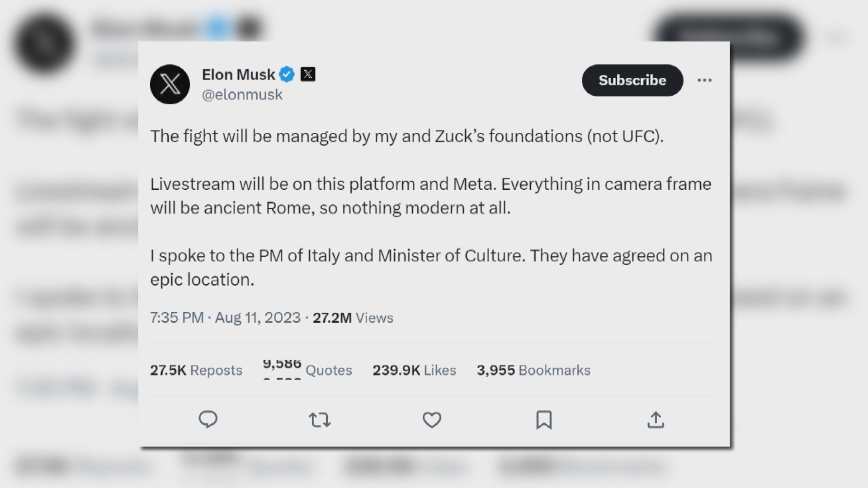
Task: Open the @elonmusk handle link
Action: tap(242, 95)
